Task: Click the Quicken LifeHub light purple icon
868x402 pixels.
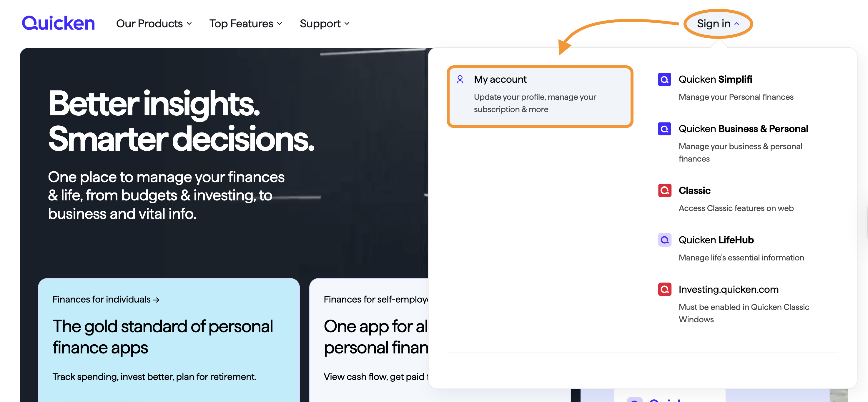Action: pyautogui.click(x=664, y=240)
